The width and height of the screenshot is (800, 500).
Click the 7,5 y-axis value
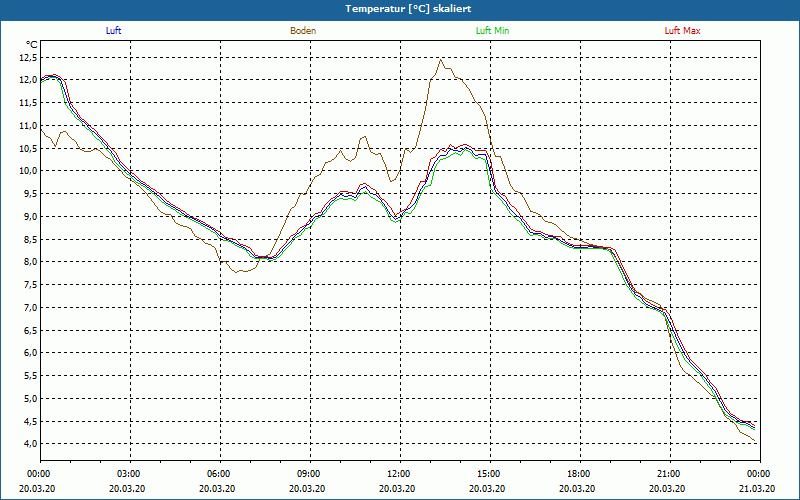pos(31,285)
